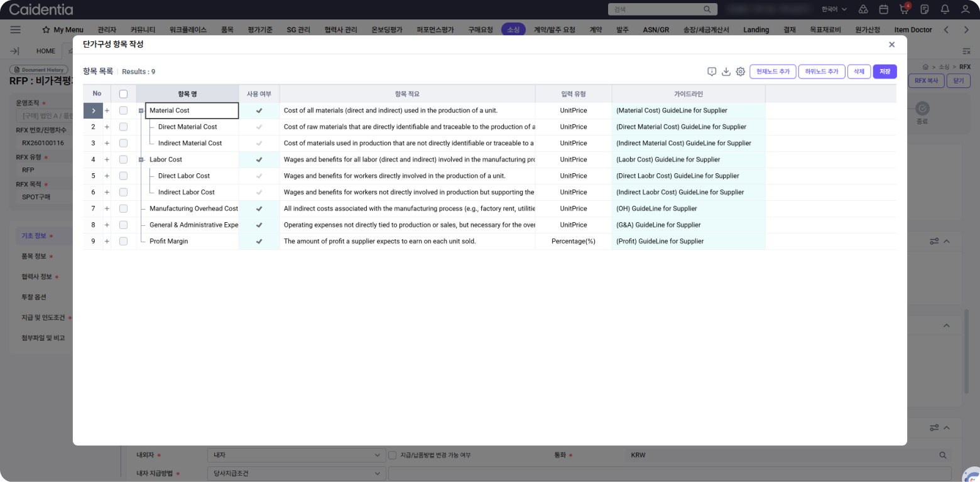Check the select-all checkbox in grid header

(x=123, y=94)
